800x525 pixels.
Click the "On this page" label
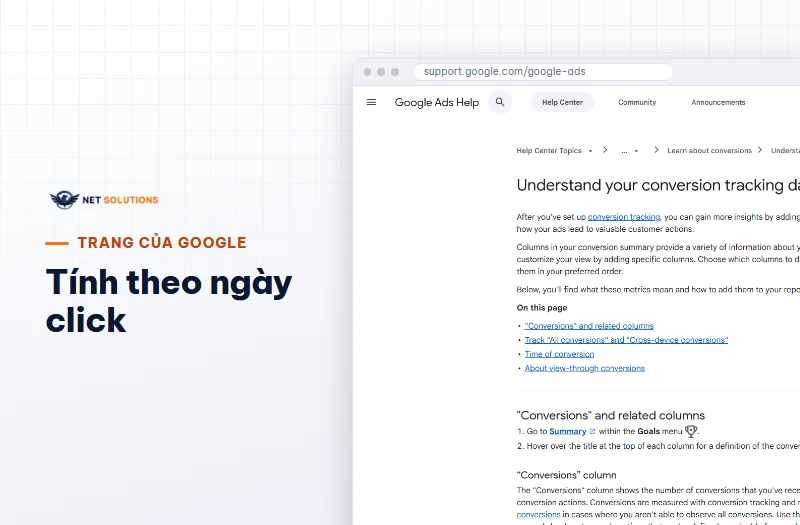click(541, 308)
